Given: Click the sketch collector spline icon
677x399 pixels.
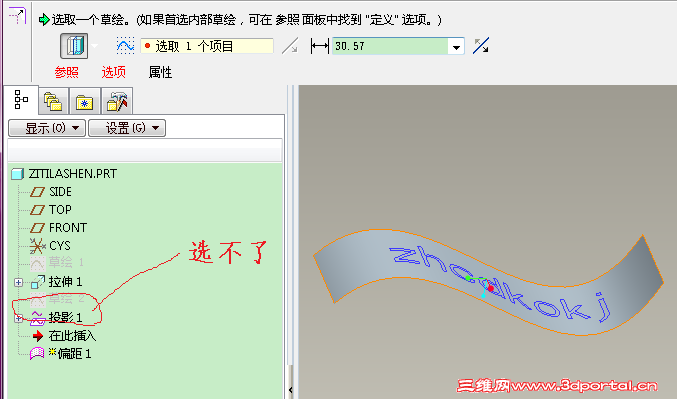Looking at the screenshot, I should pyautogui.click(x=125, y=46).
